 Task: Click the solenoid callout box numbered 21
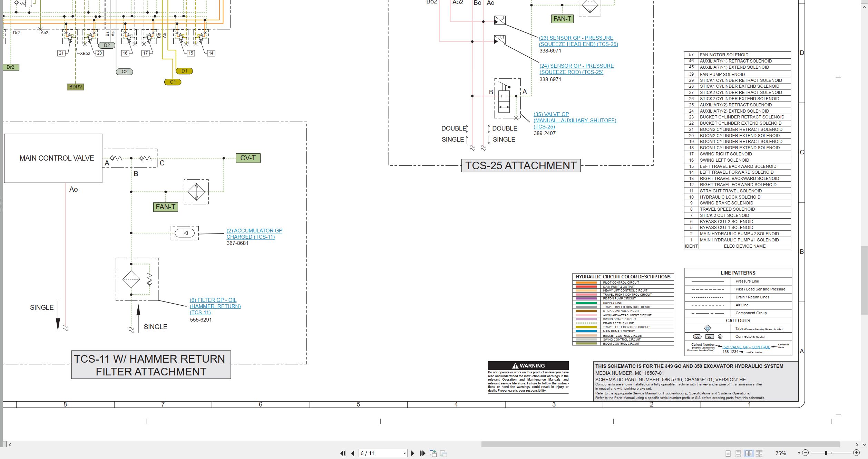tap(61, 53)
